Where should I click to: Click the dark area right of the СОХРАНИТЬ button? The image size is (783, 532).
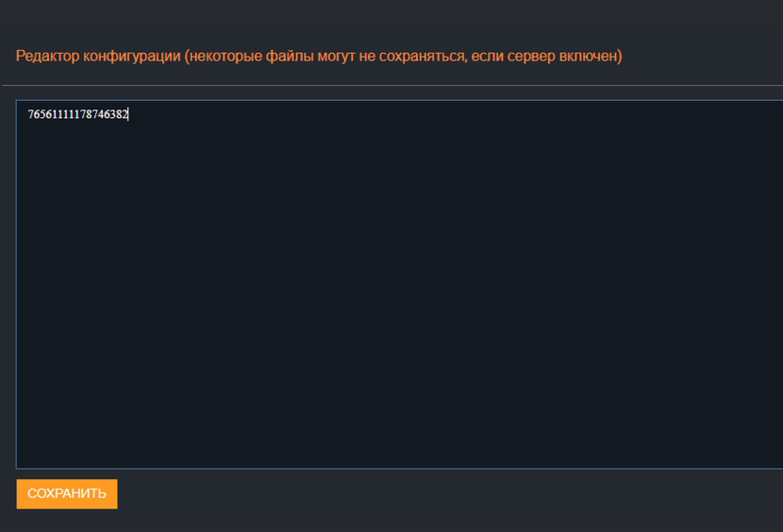[440, 494]
